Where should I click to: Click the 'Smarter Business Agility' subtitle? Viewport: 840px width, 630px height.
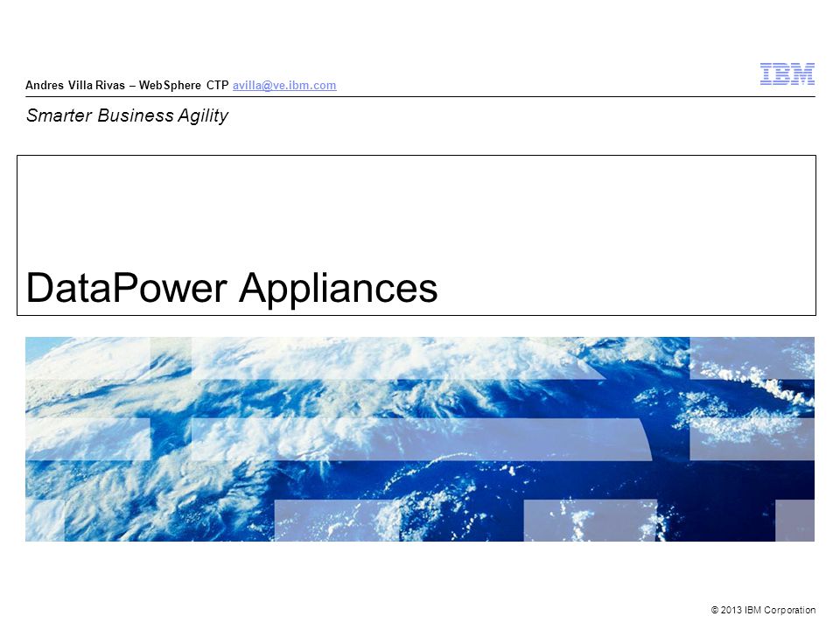pos(128,115)
